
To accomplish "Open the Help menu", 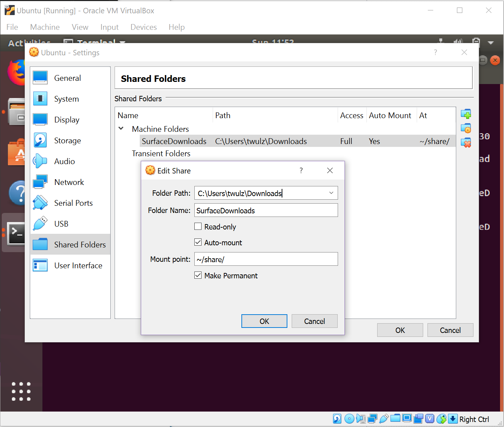I will tap(177, 27).
